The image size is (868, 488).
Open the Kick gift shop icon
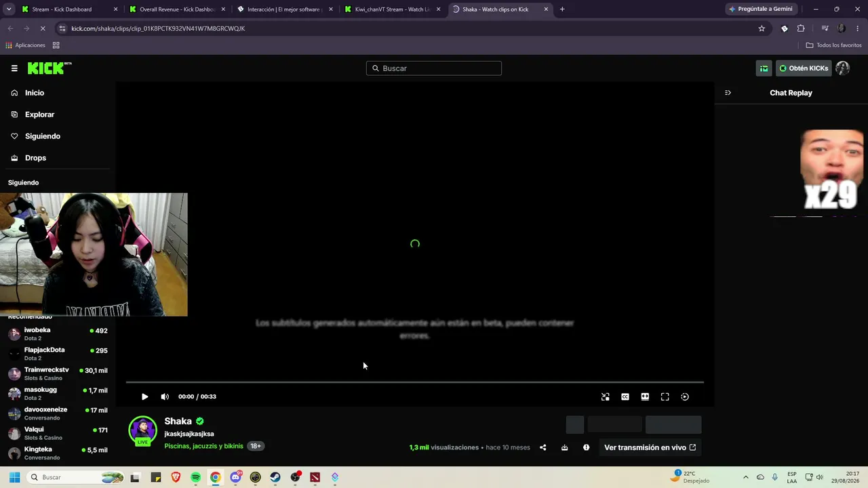coord(764,68)
